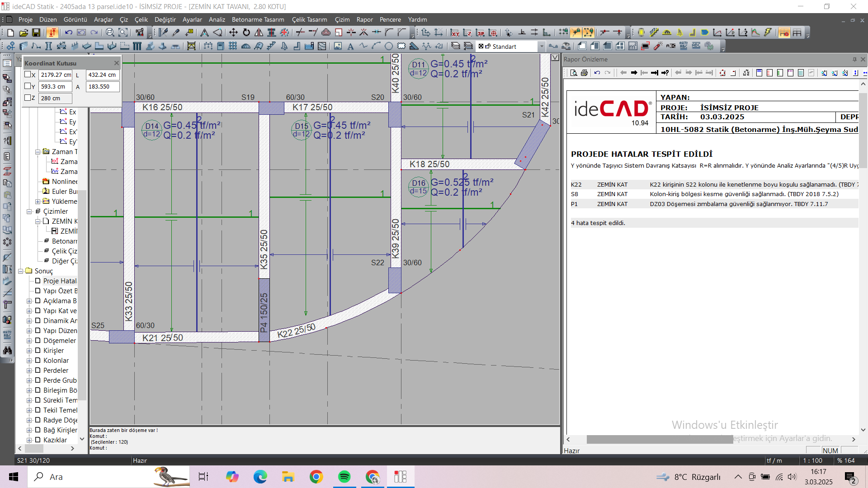Image resolution: width=868 pixels, height=488 pixels.
Task: Toggle the second highlighted snap mode icon
Action: pyautogui.click(x=589, y=33)
